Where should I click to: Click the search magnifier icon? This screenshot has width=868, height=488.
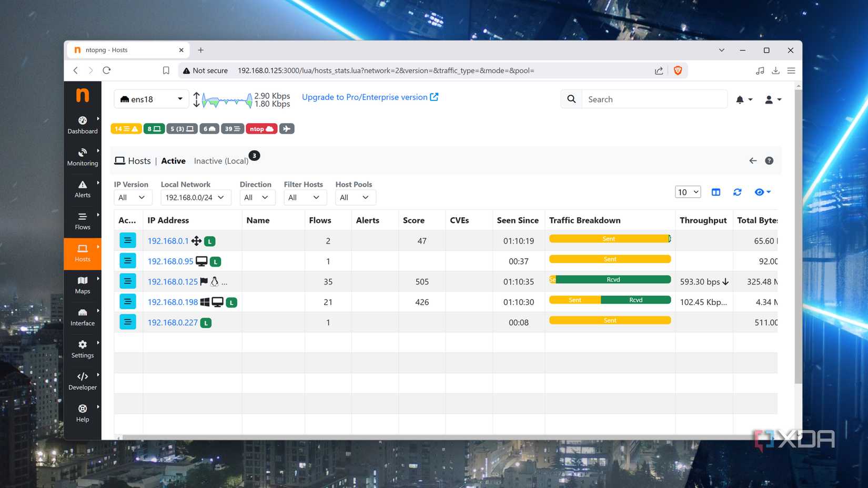[x=571, y=99]
